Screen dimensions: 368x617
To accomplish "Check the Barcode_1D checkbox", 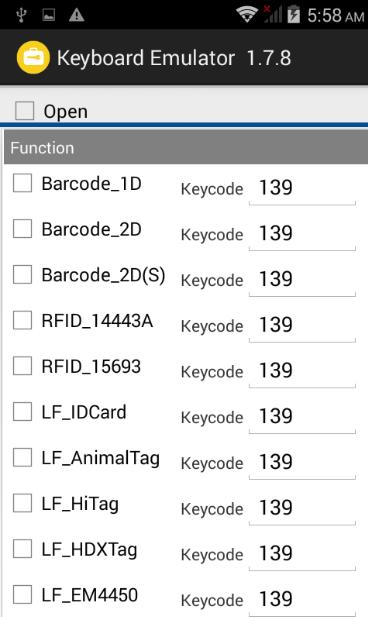I will [x=22, y=183].
